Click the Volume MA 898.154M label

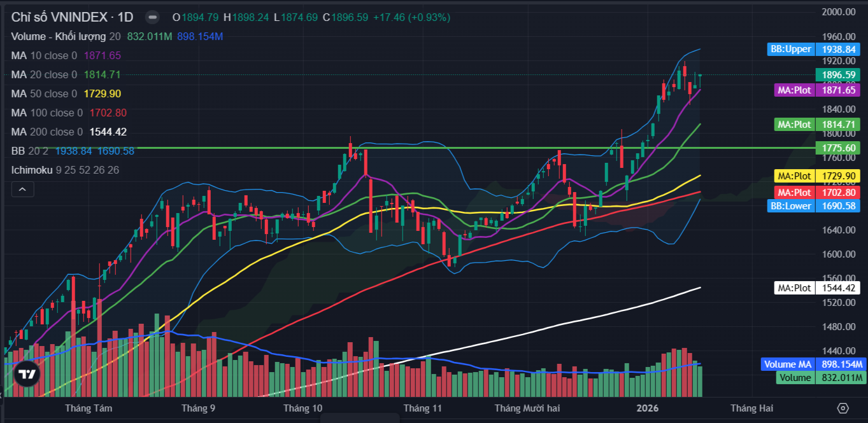[787, 364]
